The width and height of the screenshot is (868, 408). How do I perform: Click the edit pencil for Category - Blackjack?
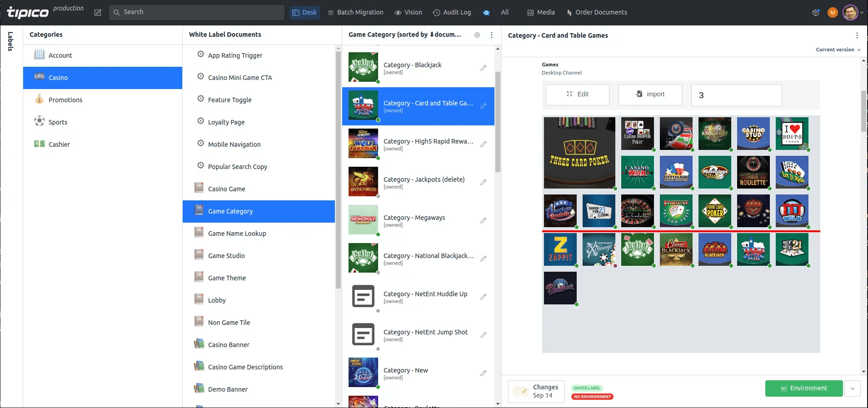(483, 68)
